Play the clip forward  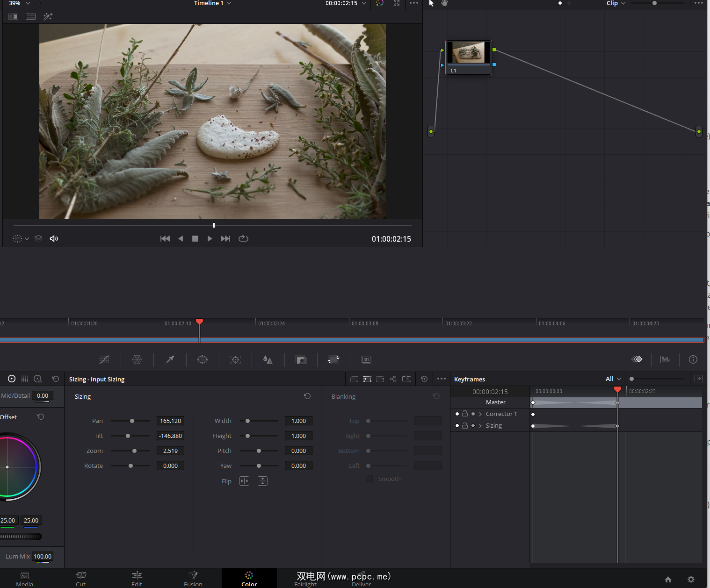coord(210,238)
